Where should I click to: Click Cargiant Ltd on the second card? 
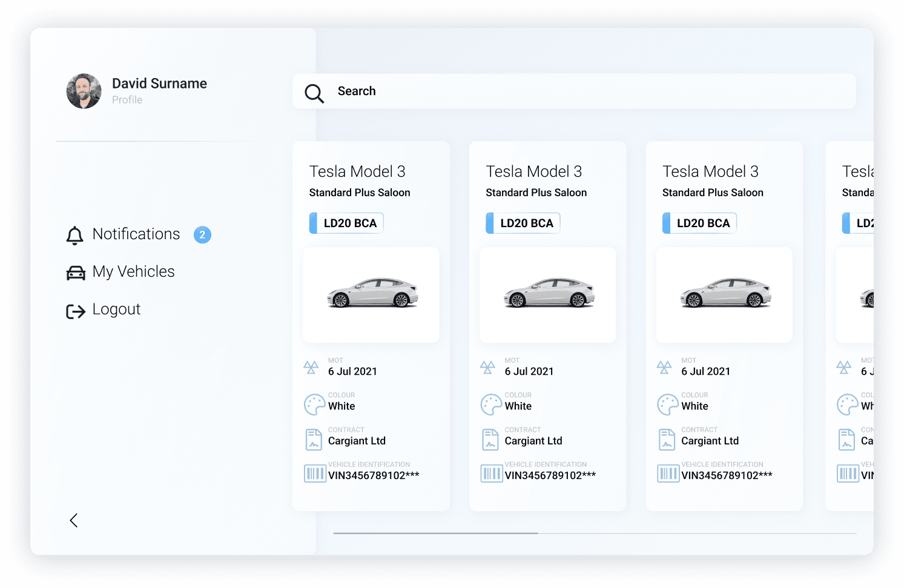533,441
